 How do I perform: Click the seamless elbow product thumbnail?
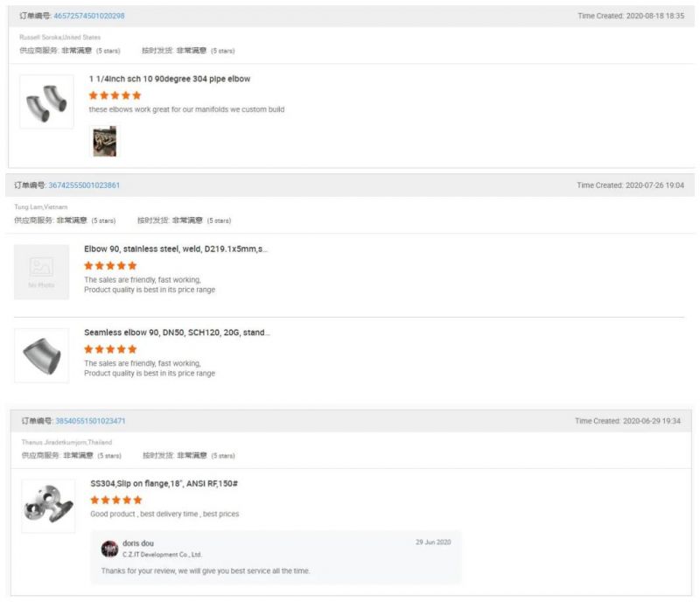(41, 355)
